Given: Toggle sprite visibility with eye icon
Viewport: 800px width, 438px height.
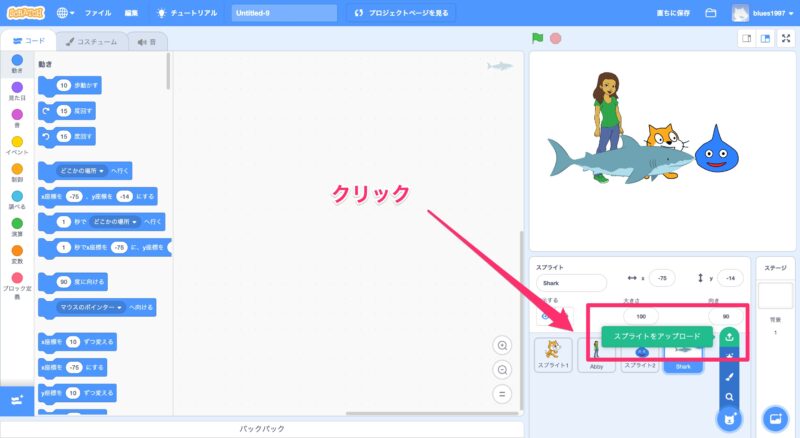Looking at the screenshot, I should click(x=545, y=316).
